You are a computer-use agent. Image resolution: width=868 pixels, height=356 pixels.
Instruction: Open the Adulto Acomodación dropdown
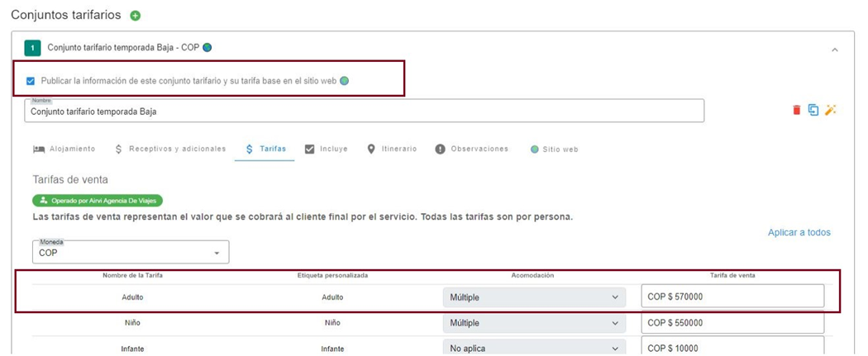[534, 297]
